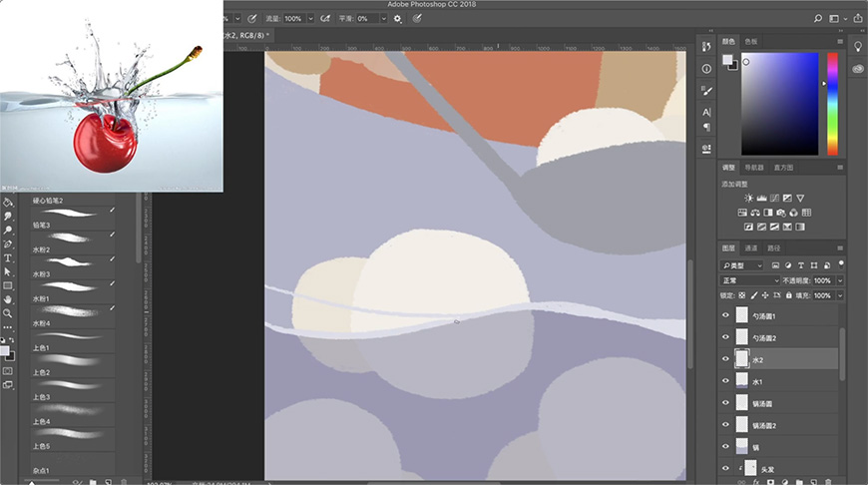The height and width of the screenshot is (485, 868).
Task: Hide the 头发 layer
Action: pyautogui.click(x=725, y=468)
